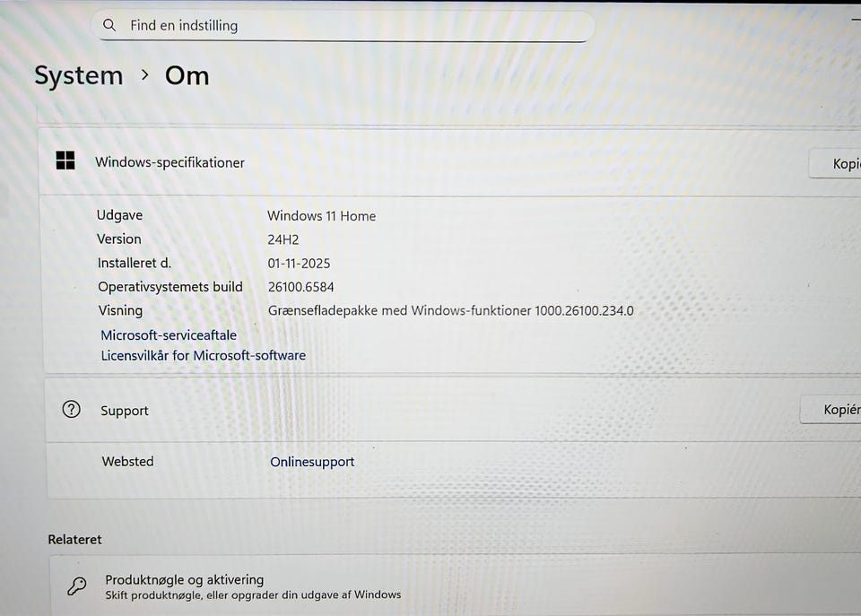Go back to System in breadcrumb

pyautogui.click(x=79, y=75)
